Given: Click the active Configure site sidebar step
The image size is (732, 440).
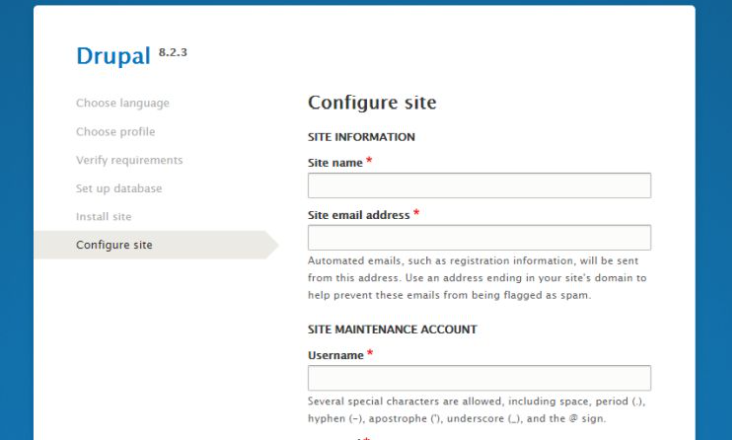Looking at the screenshot, I should point(115,245).
